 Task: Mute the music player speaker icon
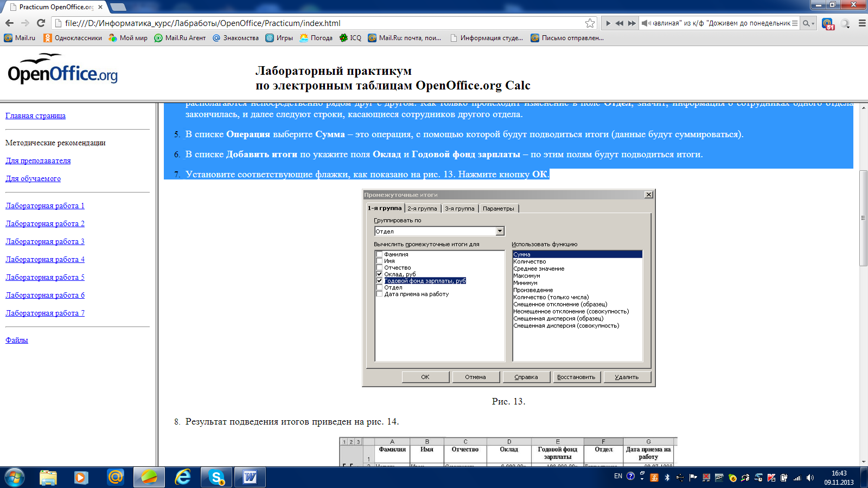point(646,23)
